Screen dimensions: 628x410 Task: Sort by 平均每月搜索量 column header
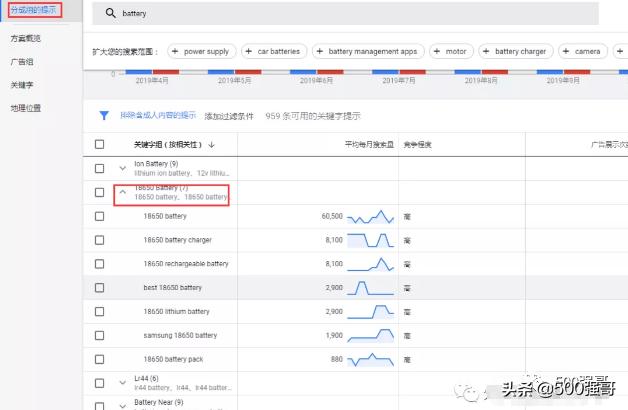click(x=369, y=145)
